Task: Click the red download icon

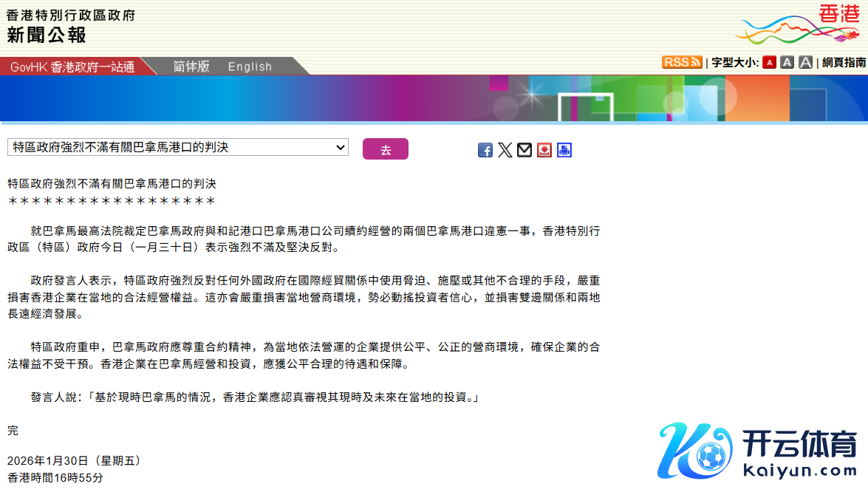Action: point(544,150)
